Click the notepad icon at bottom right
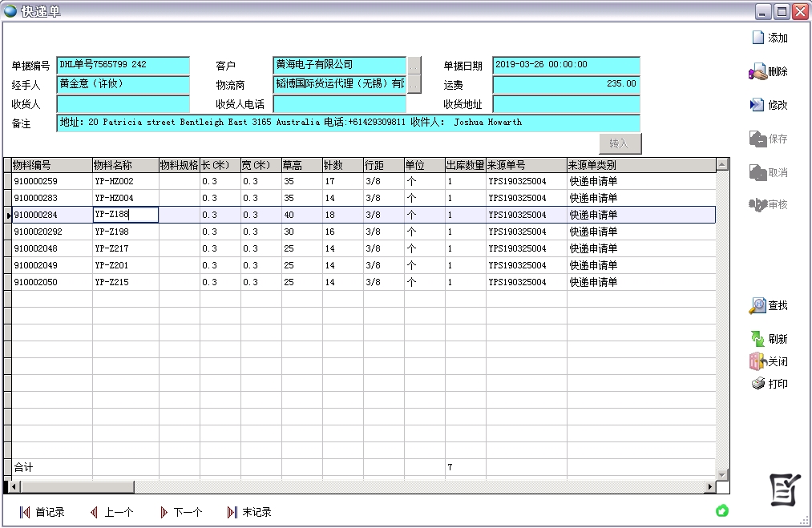Screen dimensions: 812x528 coord(785,489)
